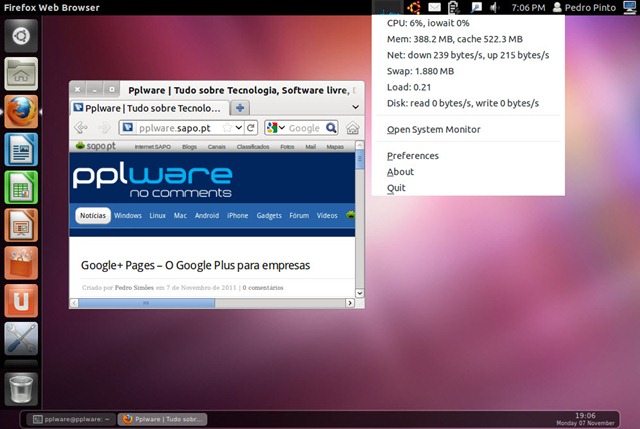Click the Mem: 388.2 MB line
This screenshot has width=640, height=429.
tap(455, 39)
